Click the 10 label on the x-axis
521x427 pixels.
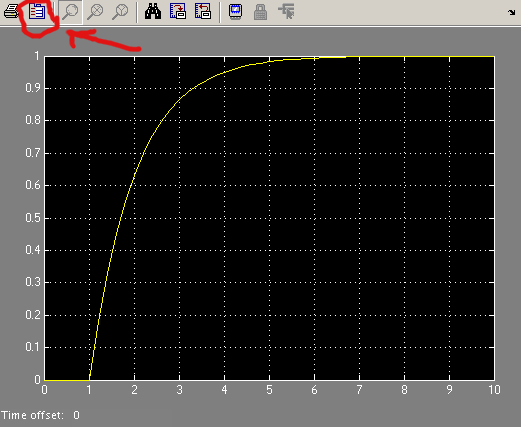tap(494, 390)
